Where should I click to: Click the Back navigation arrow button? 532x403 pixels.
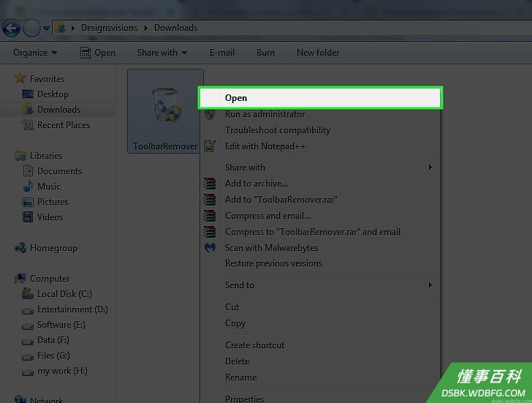(11, 29)
